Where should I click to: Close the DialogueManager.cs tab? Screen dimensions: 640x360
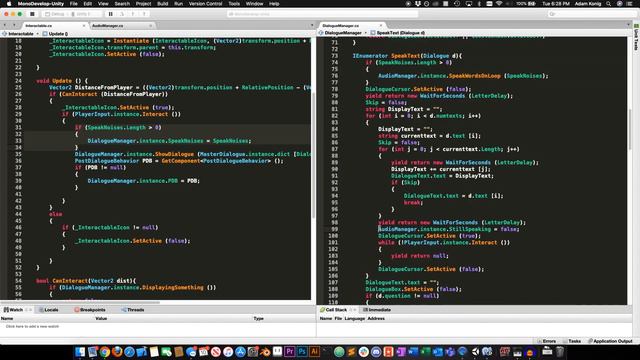[380, 26]
